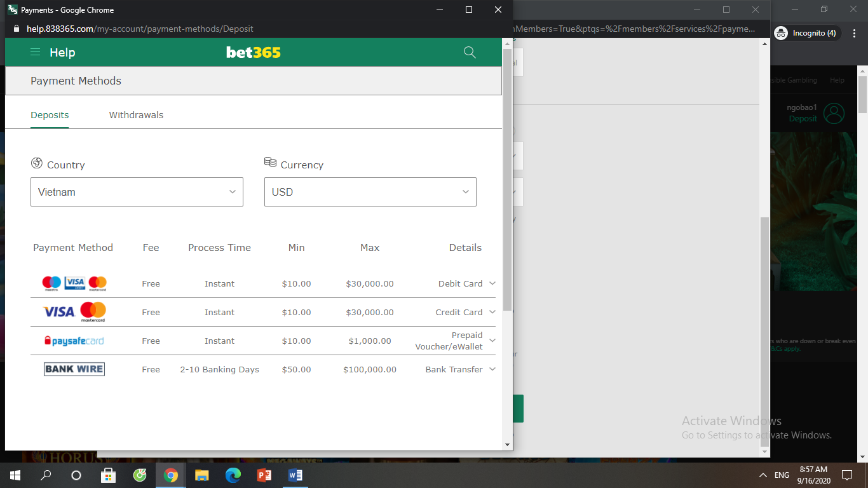Select the Deposits tab
This screenshot has width=868, height=488.
click(x=50, y=115)
